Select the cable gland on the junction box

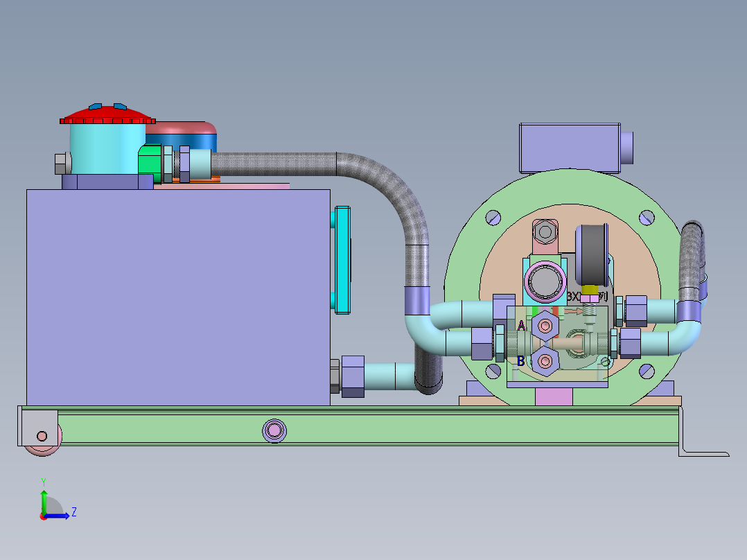pyautogui.click(x=627, y=147)
